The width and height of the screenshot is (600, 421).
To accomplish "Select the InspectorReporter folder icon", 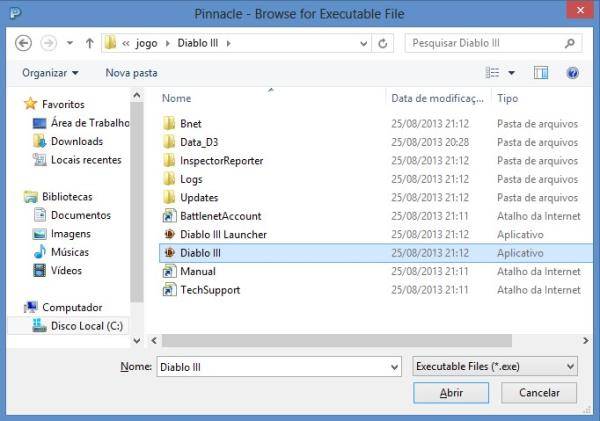I will 169,160.
